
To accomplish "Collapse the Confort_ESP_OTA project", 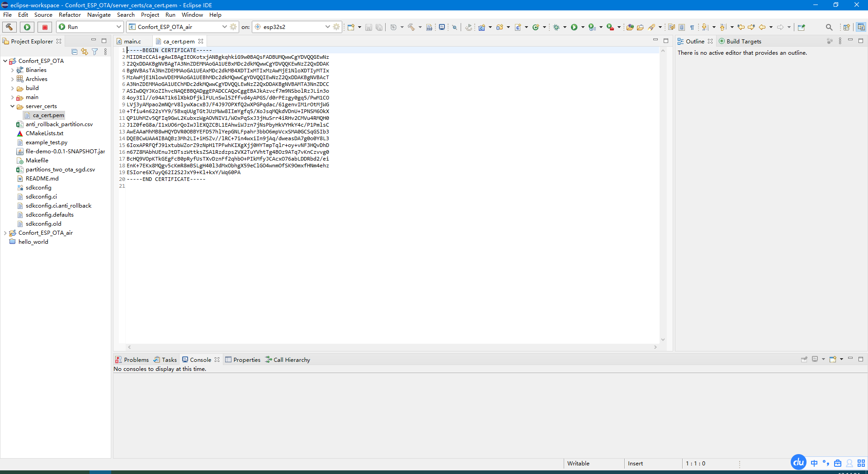I will tap(5, 61).
